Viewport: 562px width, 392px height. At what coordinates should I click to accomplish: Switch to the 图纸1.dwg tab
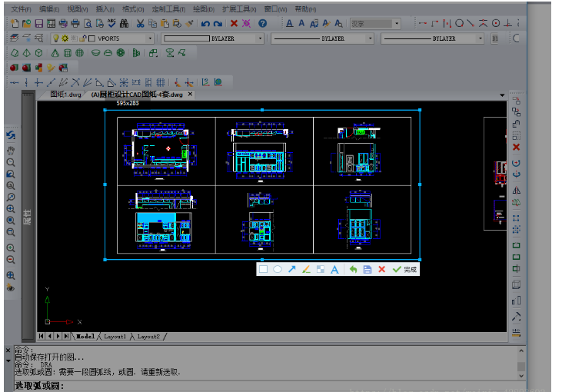pos(65,95)
